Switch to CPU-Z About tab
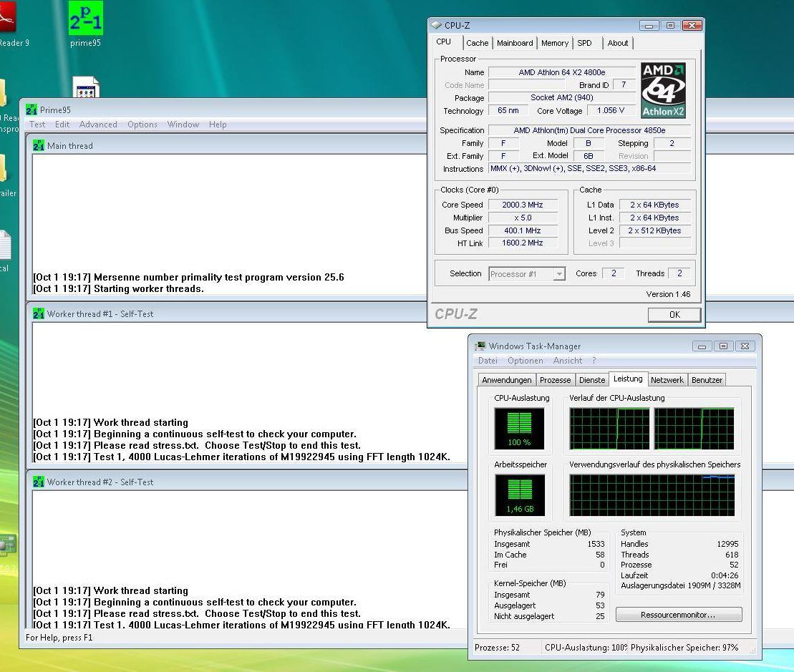The width and height of the screenshot is (794, 672). point(618,44)
